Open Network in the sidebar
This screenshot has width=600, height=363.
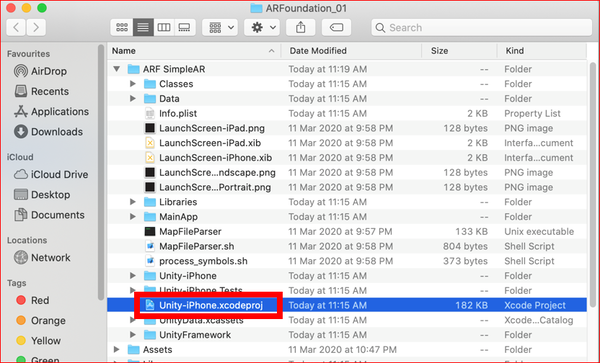42,258
